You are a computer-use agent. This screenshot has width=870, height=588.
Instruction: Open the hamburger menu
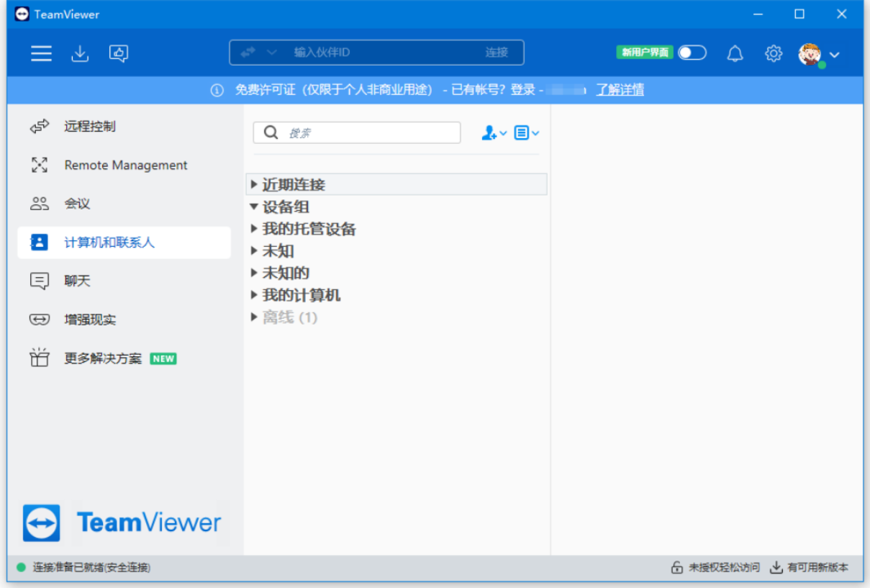point(41,53)
